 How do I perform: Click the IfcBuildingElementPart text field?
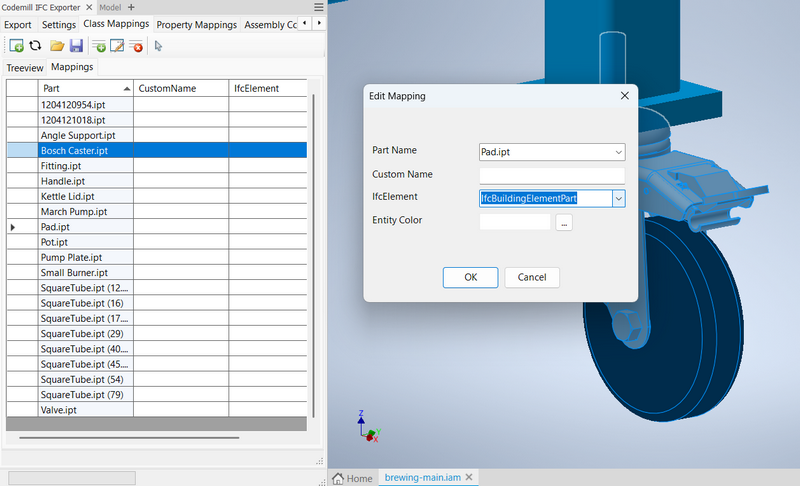[x=545, y=198]
